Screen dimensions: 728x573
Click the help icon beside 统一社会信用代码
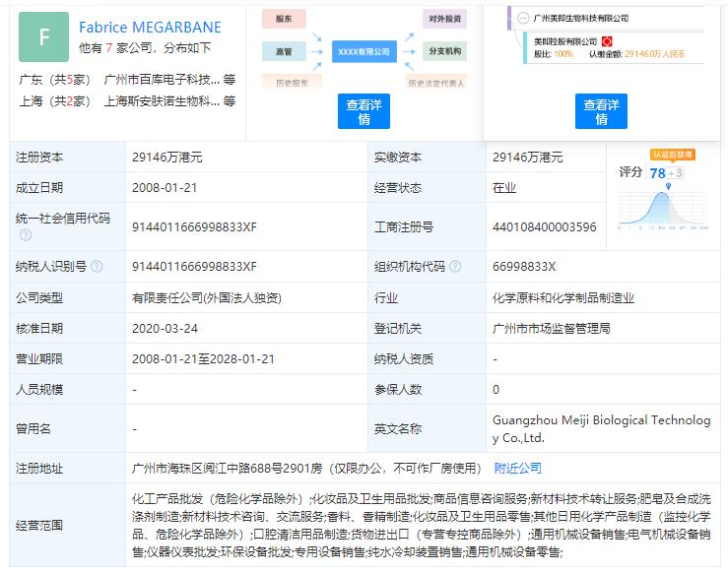click(26, 234)
